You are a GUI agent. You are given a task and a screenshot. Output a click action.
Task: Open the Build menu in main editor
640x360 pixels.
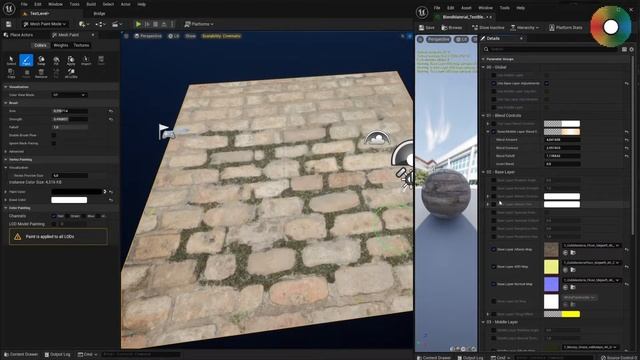(91, 4)
